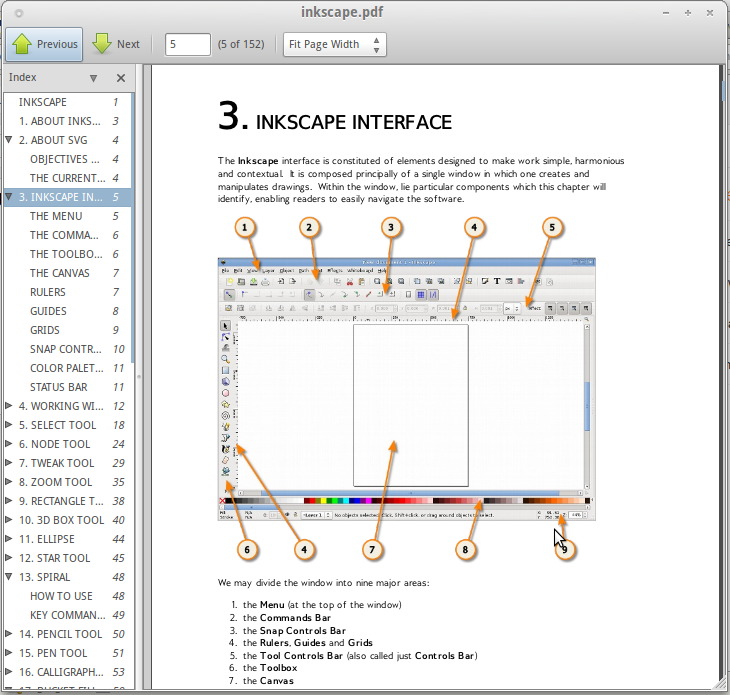Select the 14. PENCIL TOOL chapter
730x695 pixels.
tap(68, 634)
